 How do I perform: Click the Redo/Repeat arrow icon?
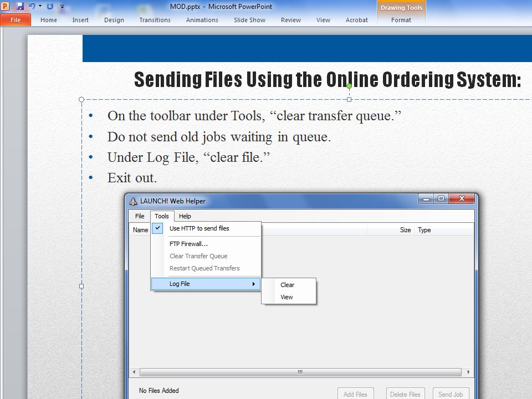(x=50, y=6)
